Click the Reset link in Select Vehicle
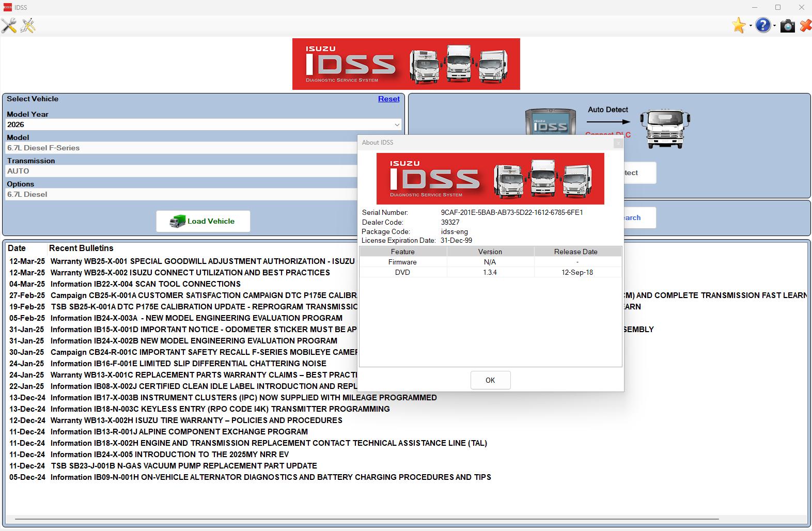The width and height of the screenshot is (812, 531). 388,99
